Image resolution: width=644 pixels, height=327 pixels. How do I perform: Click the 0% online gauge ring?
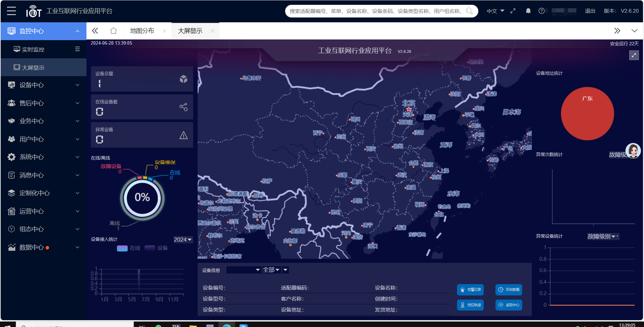coord(142,198)
